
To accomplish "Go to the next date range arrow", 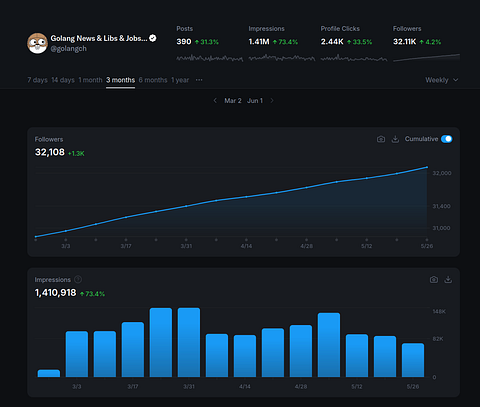I will click(x=272, y=100).
